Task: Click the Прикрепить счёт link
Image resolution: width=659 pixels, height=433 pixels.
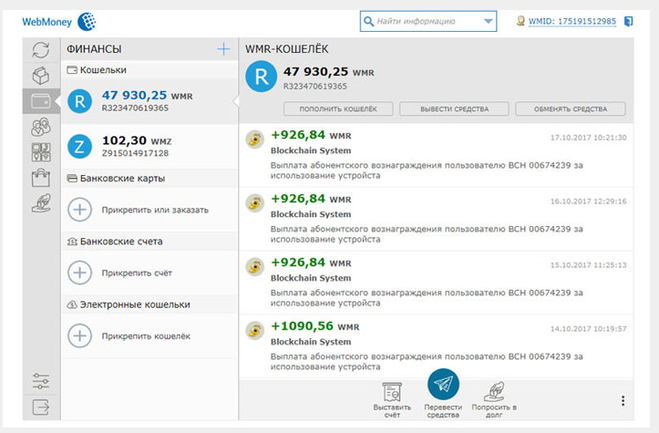Action: [137, 273]
